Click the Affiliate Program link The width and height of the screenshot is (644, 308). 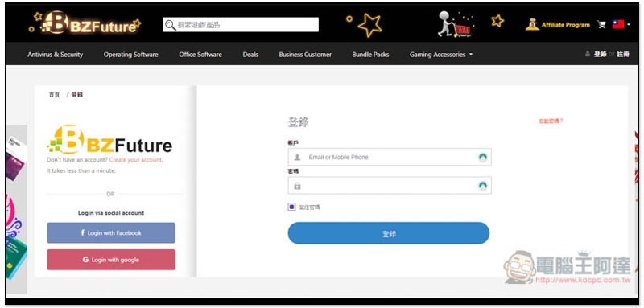566,25
